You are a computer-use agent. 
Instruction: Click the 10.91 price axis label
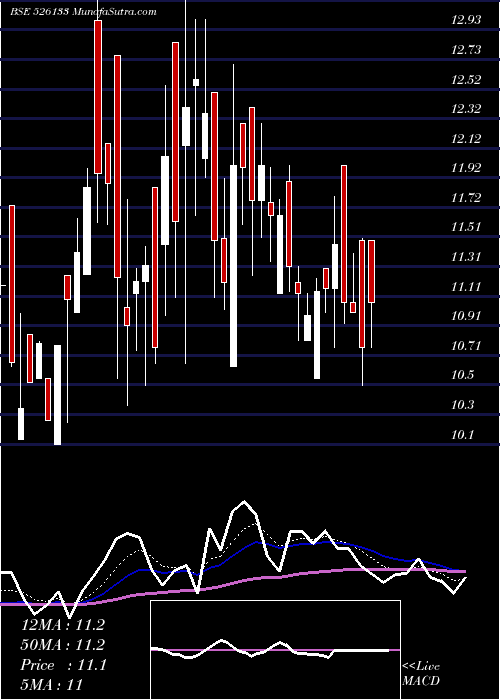point(466,316)
